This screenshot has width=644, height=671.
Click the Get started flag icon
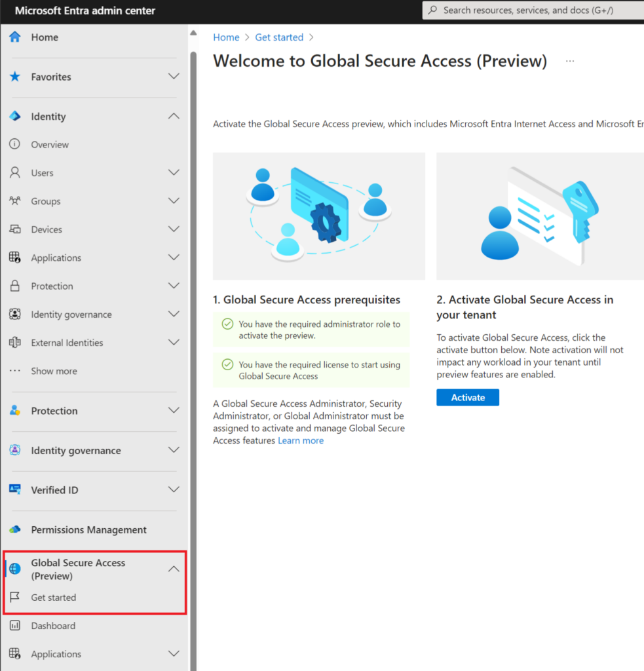15,597
